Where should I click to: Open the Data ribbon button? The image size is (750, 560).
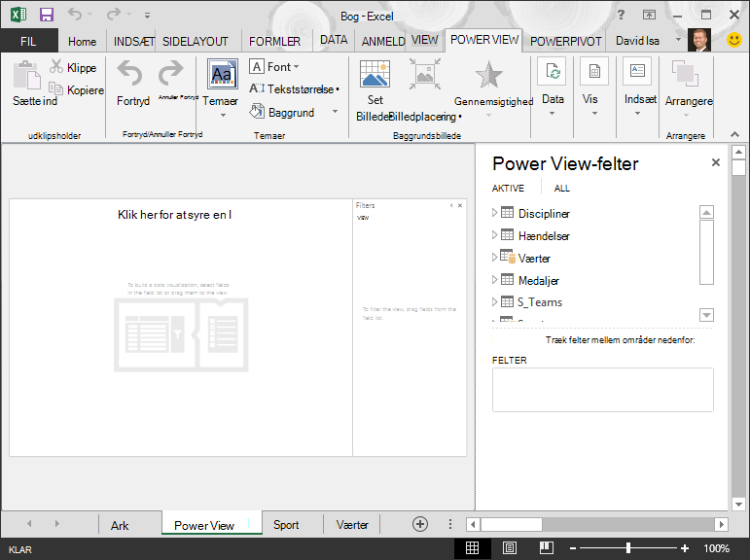(x=553, y=87)
